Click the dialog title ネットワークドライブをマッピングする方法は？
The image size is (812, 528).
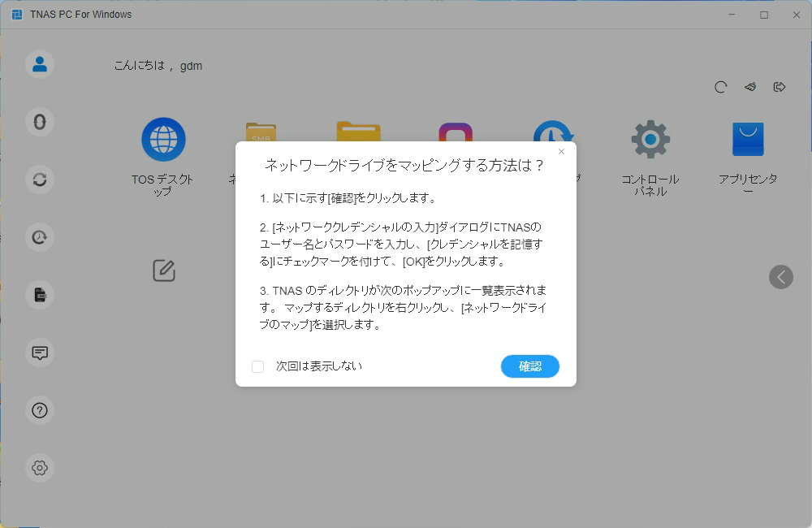405,165
